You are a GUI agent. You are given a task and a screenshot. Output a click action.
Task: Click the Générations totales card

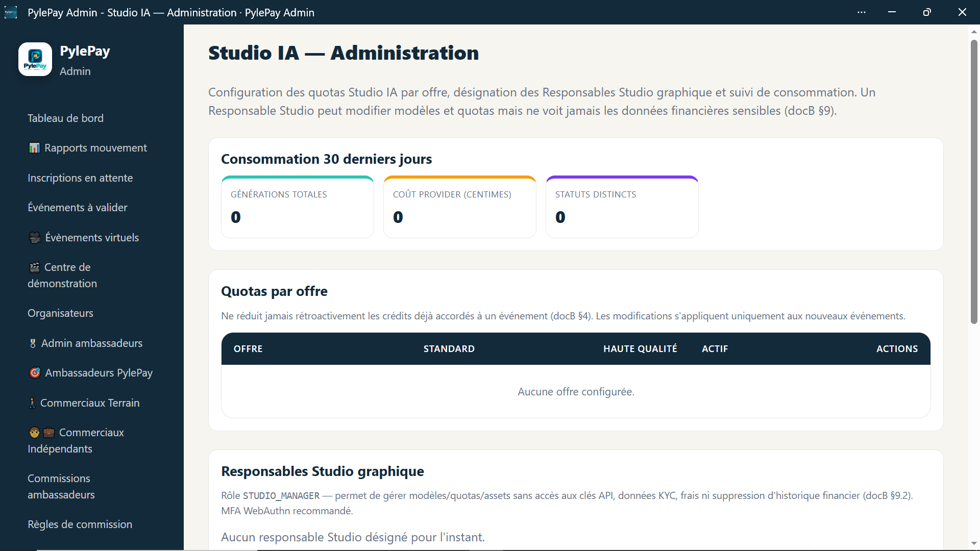tap(298, 207)
